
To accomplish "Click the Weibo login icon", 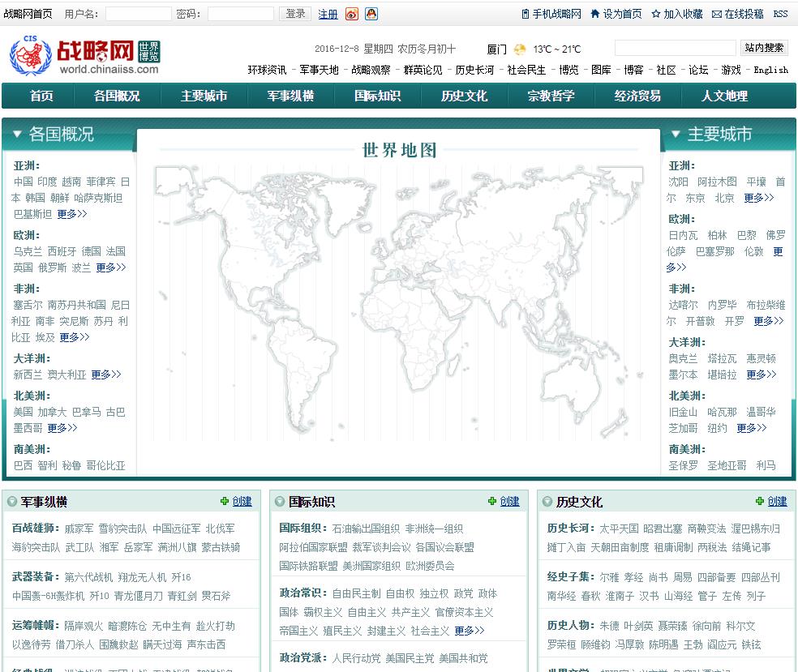I will pos(351,14).
